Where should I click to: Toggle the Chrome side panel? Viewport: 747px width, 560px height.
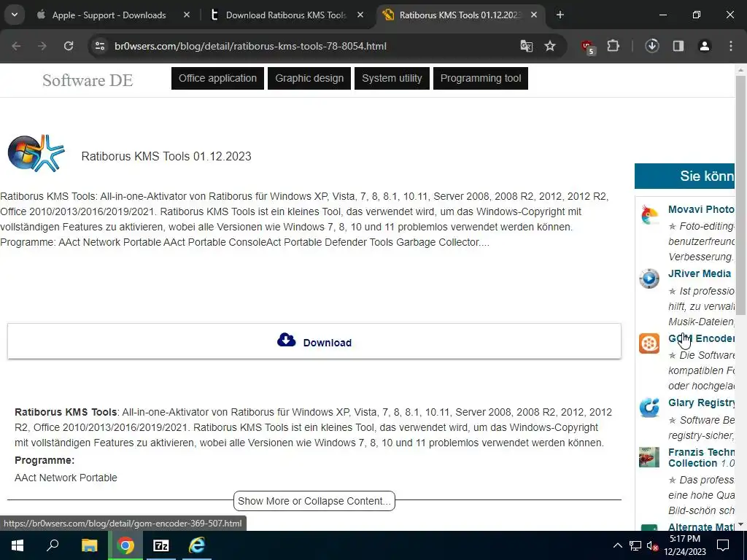coord(678,46)
